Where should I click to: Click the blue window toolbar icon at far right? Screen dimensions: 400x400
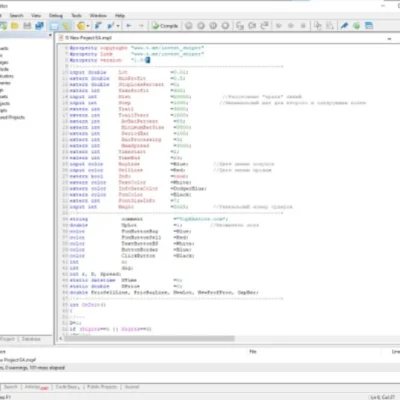pos(369,26)
